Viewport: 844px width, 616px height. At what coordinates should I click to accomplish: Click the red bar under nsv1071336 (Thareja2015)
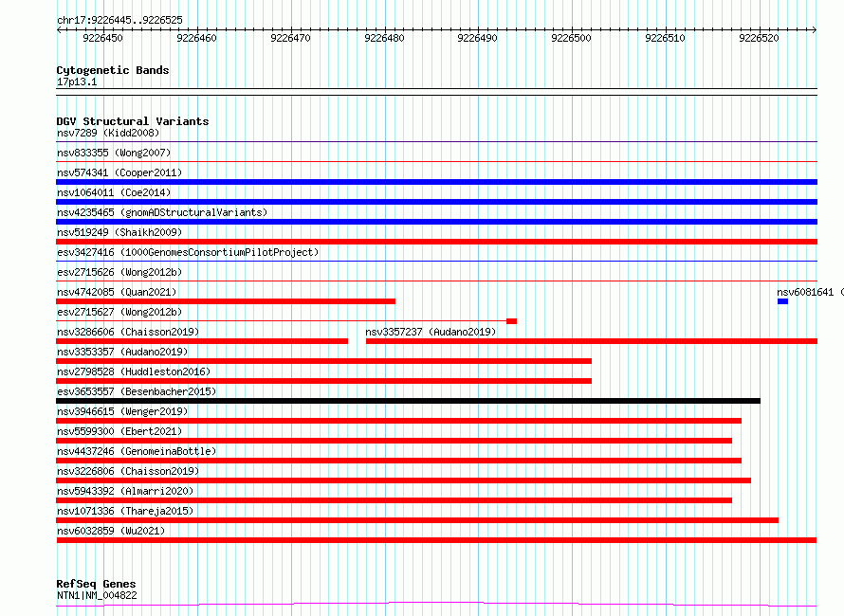(417, 520)
